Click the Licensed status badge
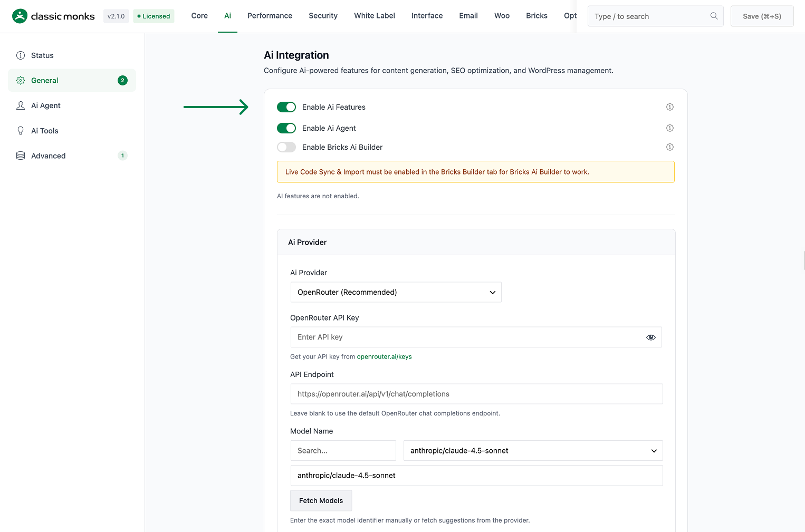Image resolution: width=805 pixels, height=532 pixels. (154, 16)
